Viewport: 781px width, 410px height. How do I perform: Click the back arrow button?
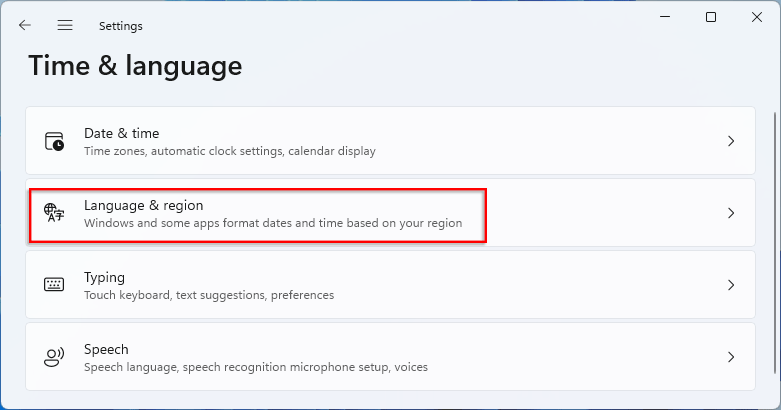pyautogui.click(x=25, y=25)
